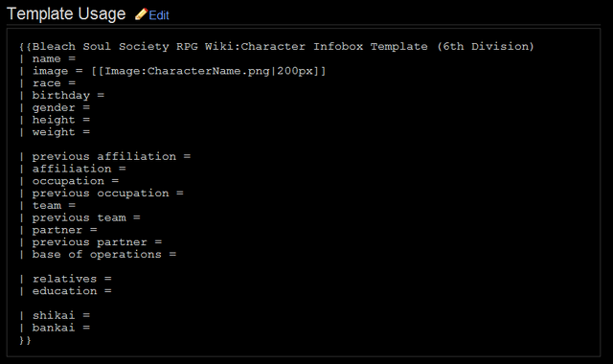Click the "height =" parameter line
613x364 pixels.
click(55, 120)
